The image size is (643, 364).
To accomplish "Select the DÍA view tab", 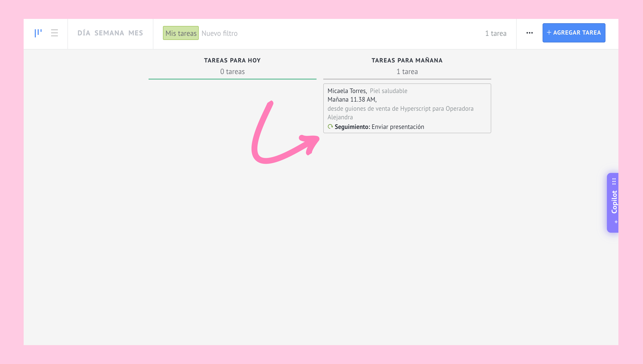I will click(84, 33).
